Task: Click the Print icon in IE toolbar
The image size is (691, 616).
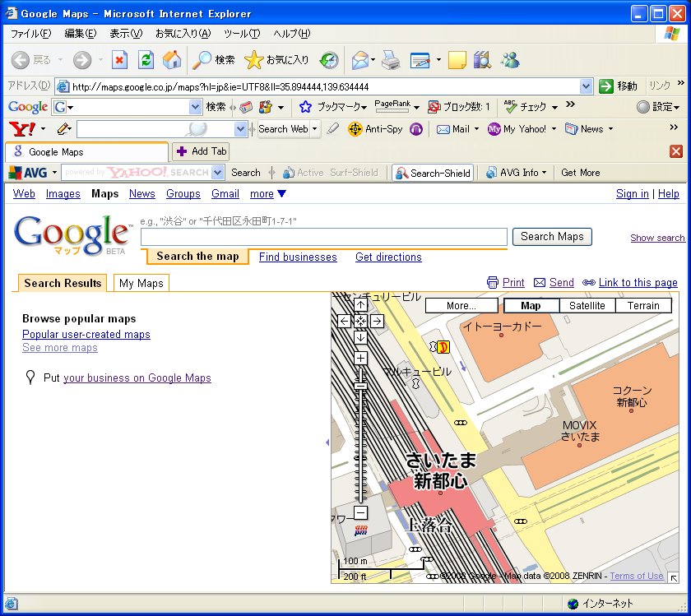Action: click(390, 60)
